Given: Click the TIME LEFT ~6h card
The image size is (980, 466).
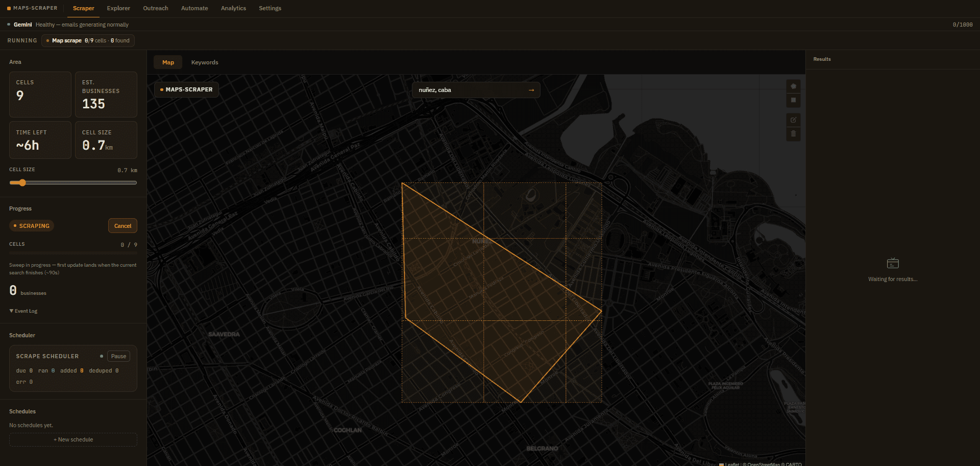Looking at the screenshot, I should 40,140.
